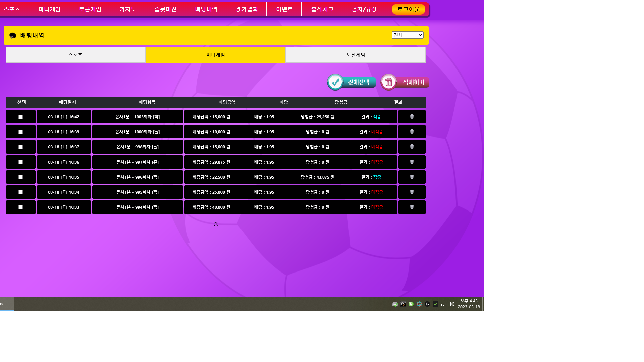Open the 전체 filter dropdown
644x362 pixels.
coord(408,35)
